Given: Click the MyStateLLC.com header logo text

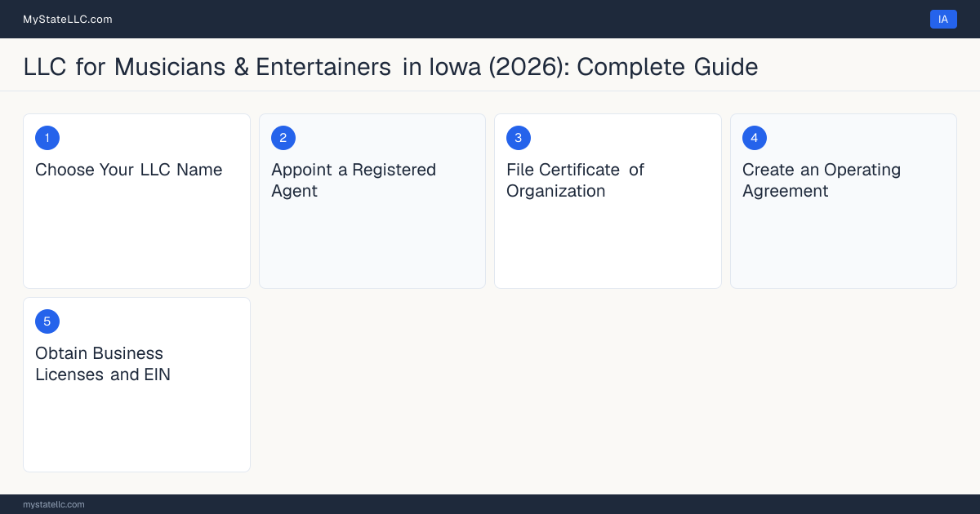Looking at the screenshot, I should (x=68, y=20).
